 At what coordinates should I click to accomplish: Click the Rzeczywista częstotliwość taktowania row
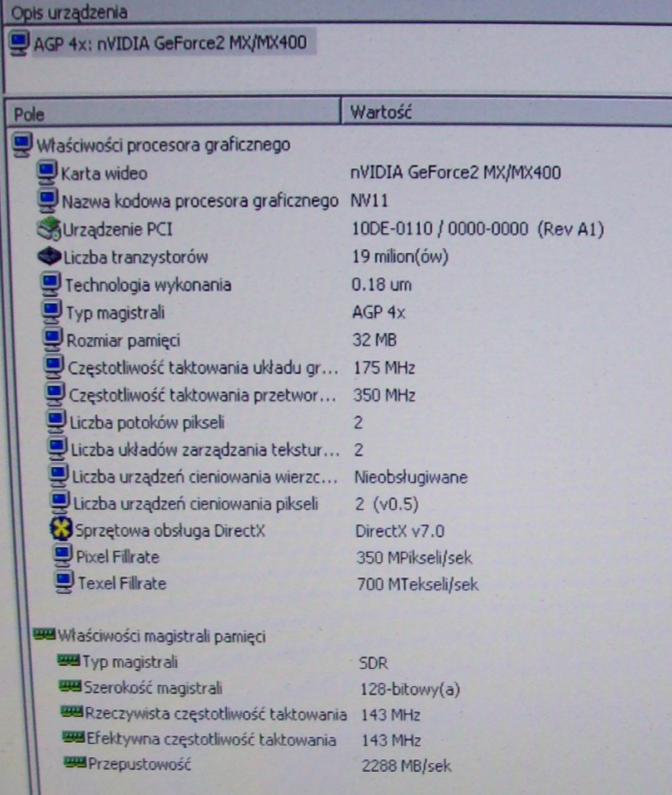point(216,714)
